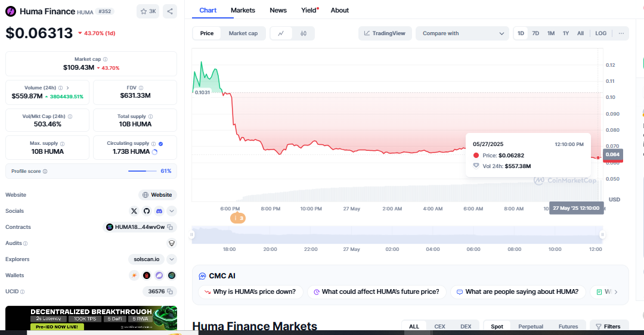
Task: Click the verified circulating supply badge
Action: coord(160,144)
